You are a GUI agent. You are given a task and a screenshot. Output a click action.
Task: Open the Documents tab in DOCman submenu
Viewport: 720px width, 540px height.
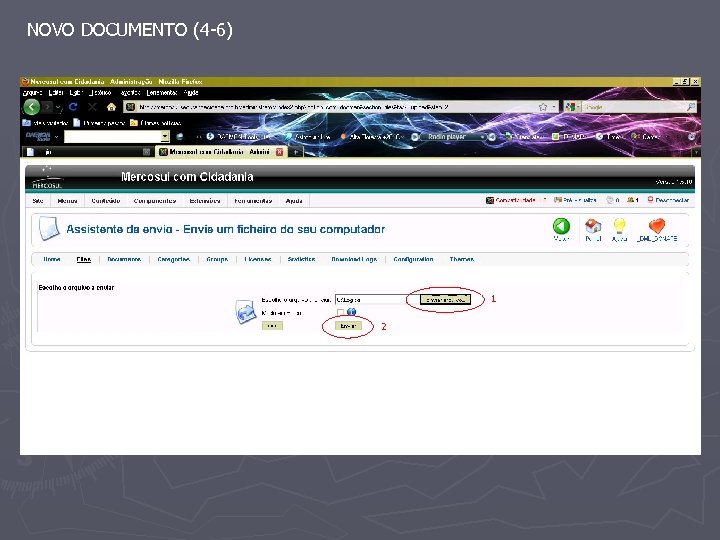124,259
